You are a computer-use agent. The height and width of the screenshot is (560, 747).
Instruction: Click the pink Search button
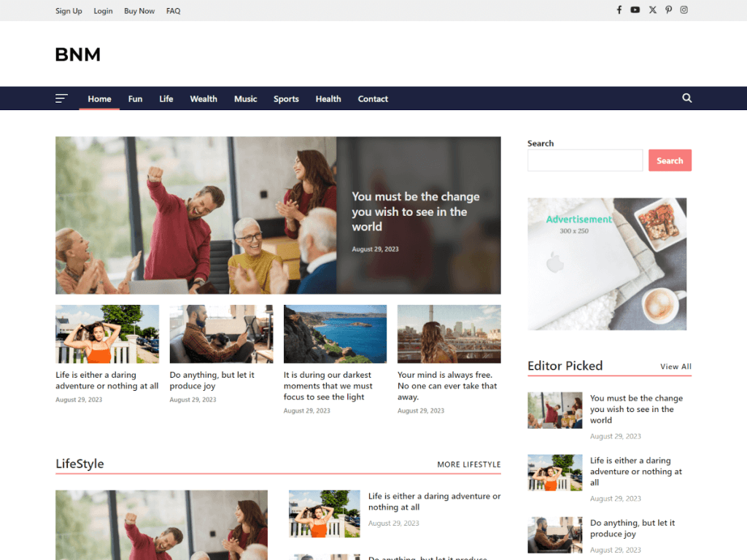pos(670,160)
